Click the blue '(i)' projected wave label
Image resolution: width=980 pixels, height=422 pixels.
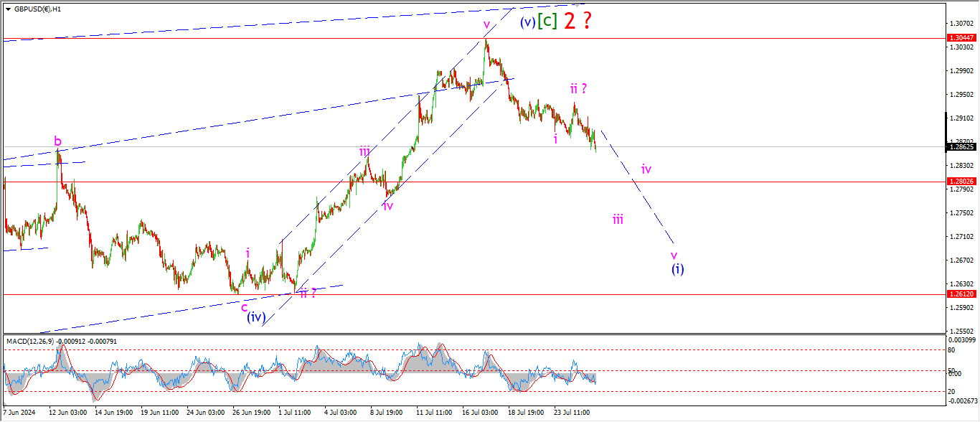(677, 269)
